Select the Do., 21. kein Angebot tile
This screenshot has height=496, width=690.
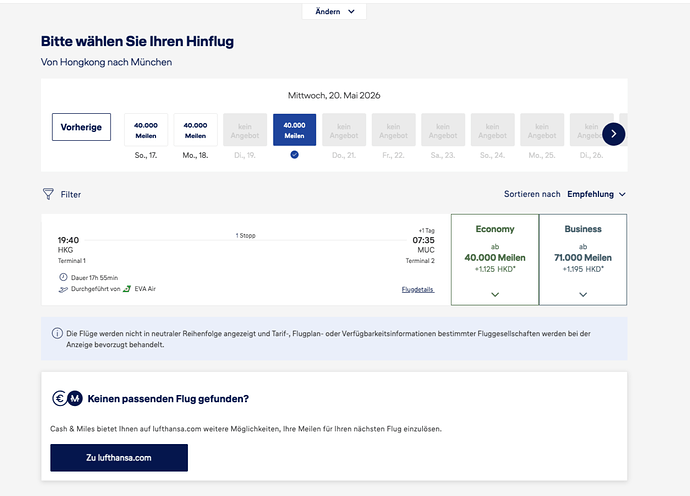pos(344,130)
